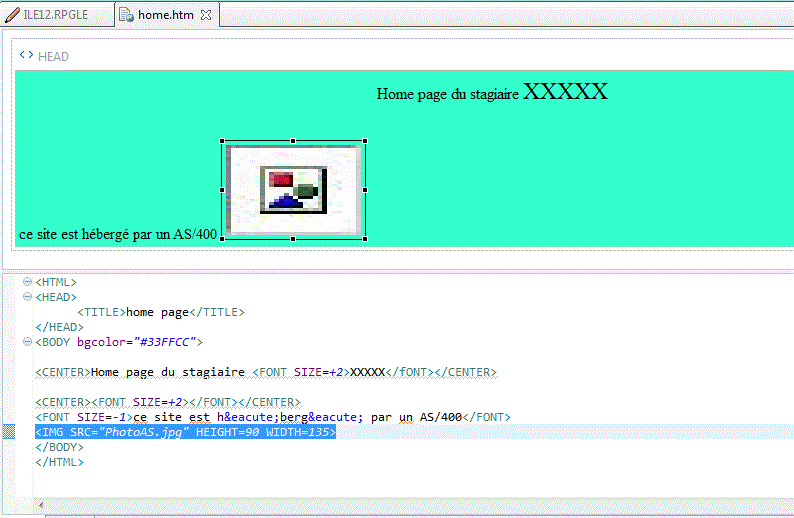Collapse the <HTML> tag fold in source
The width and height of the screenshot is (794, 518).
tap(27, 282)
